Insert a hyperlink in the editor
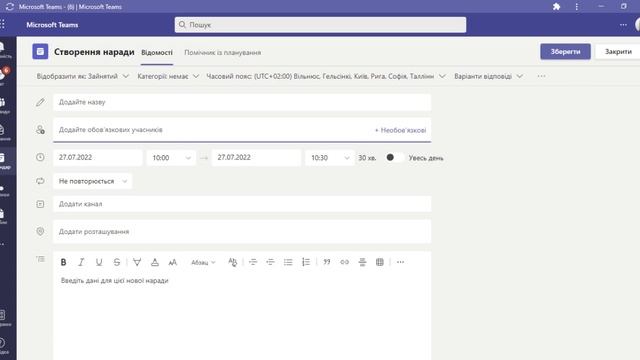640x360 pixels. pos(344,262)
